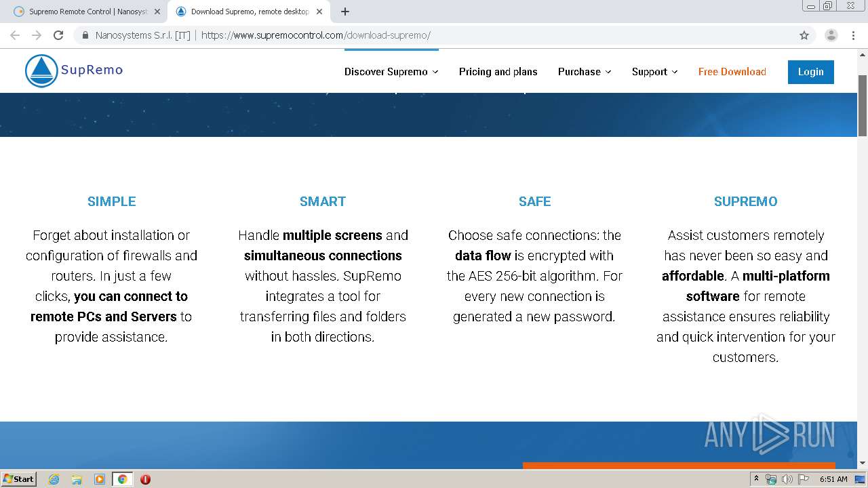Image resolution: width=868 pixels, height=488 pixels.
Task: Close the Download Supremo tab
Action: (319, 12)
